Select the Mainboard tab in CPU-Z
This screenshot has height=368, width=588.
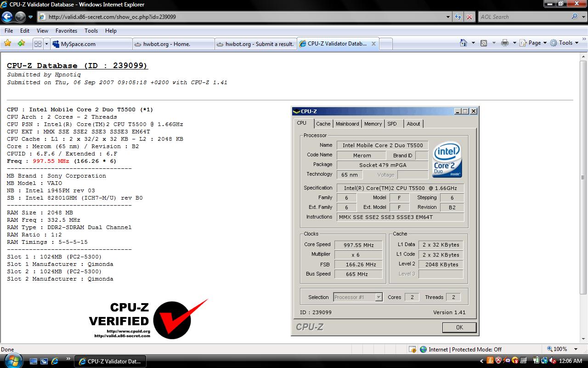[x=347, y=124]
